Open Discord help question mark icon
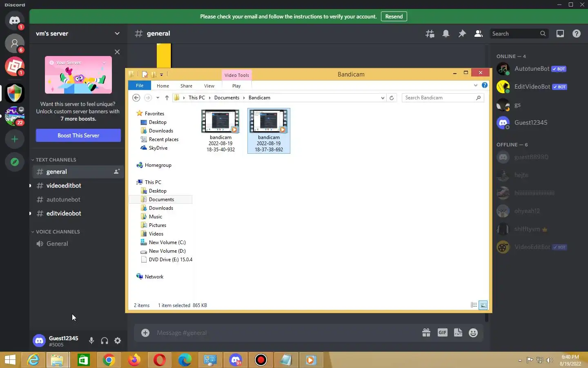This screenshot has height=368, width=588. pos(577,34)
